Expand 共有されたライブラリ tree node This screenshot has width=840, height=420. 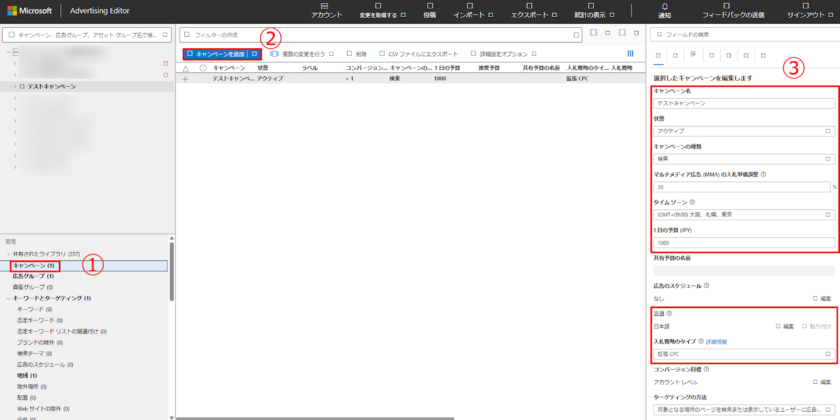(x=7, y=254)
